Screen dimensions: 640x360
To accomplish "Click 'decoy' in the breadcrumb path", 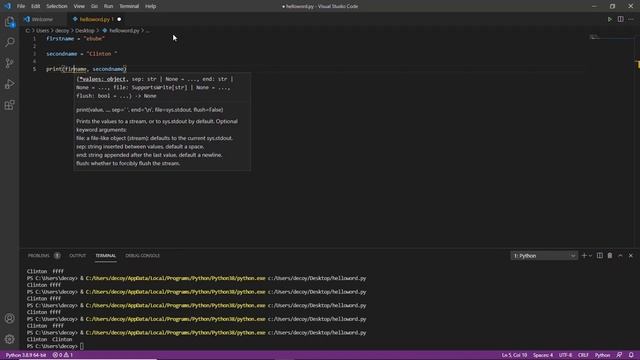I will pyautogui.click(x=62, y=31).
